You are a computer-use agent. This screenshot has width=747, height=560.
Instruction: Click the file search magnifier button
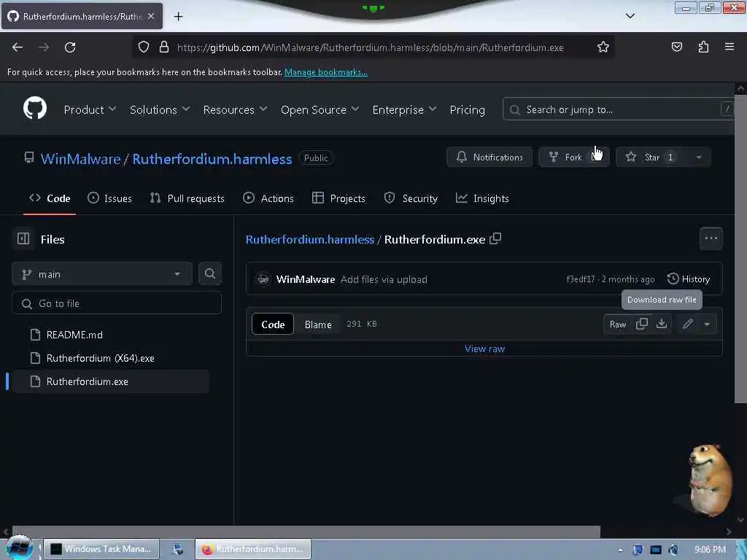click(209, 273)
